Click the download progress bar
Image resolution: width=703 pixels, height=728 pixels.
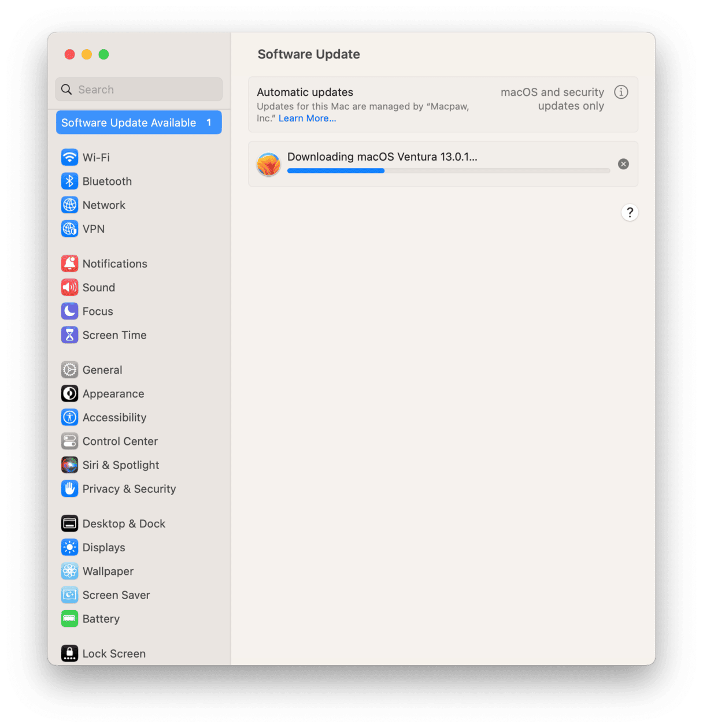pyautogui.click(x=449, y=171)
